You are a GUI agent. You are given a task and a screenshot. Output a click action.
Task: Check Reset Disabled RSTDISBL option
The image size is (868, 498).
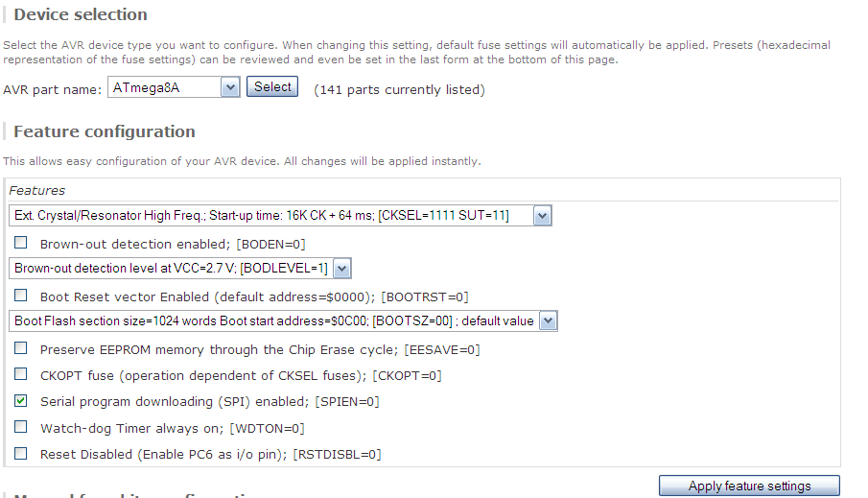point(20,454)
